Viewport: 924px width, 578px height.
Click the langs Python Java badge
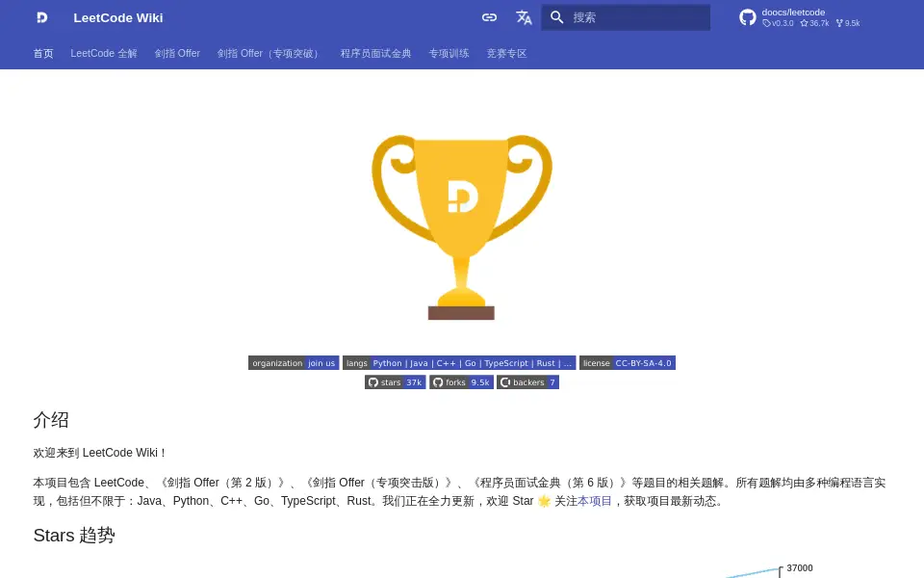click(x=459, y=363)
